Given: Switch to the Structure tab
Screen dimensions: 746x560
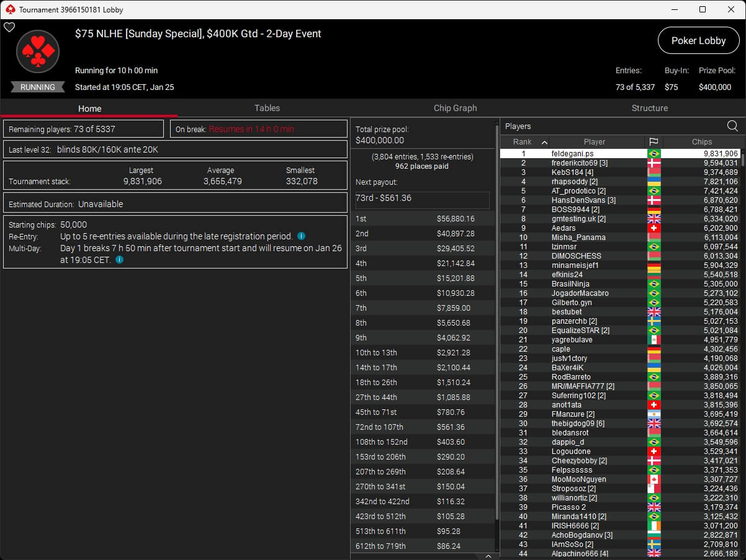Looking at the screenshot, I should 649,108.
